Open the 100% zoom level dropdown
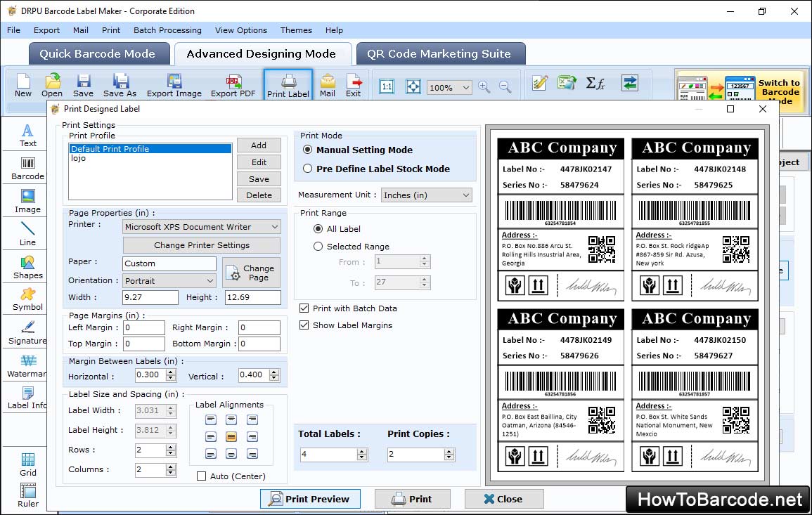812x515 pixels. pyautogui.click(x=449, y=87)
